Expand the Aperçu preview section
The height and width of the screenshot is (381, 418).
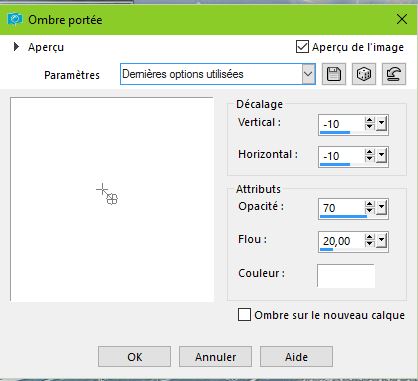click(16, 47)
